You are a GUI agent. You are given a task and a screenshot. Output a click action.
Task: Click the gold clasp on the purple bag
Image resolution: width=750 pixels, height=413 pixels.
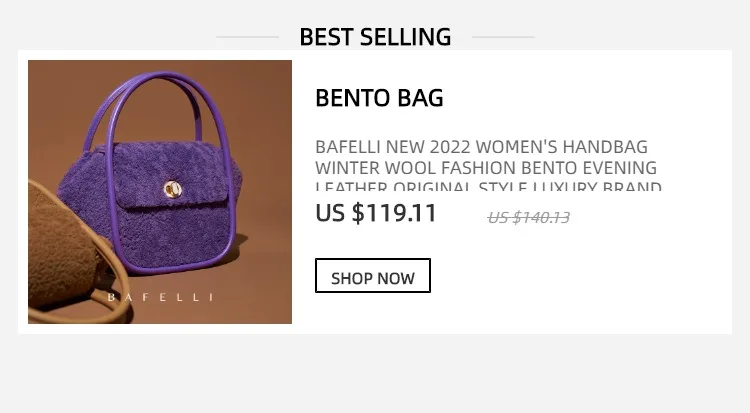(173, 190)
